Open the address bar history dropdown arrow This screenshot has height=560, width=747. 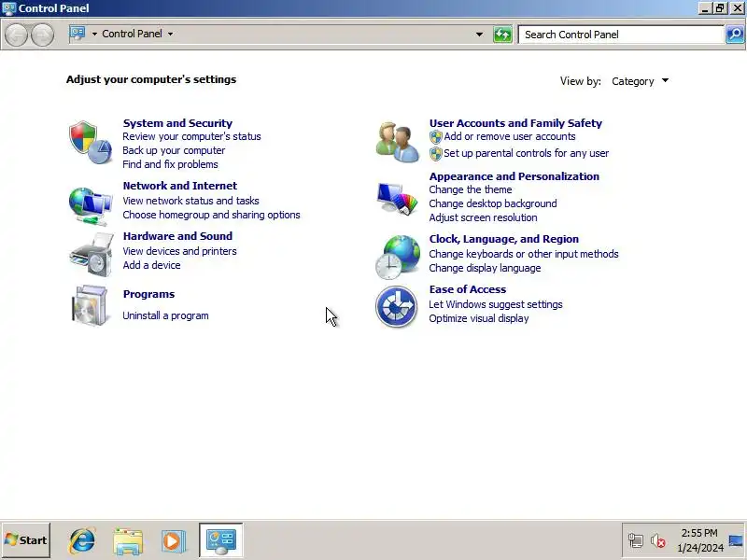click(x=479, y=35)
